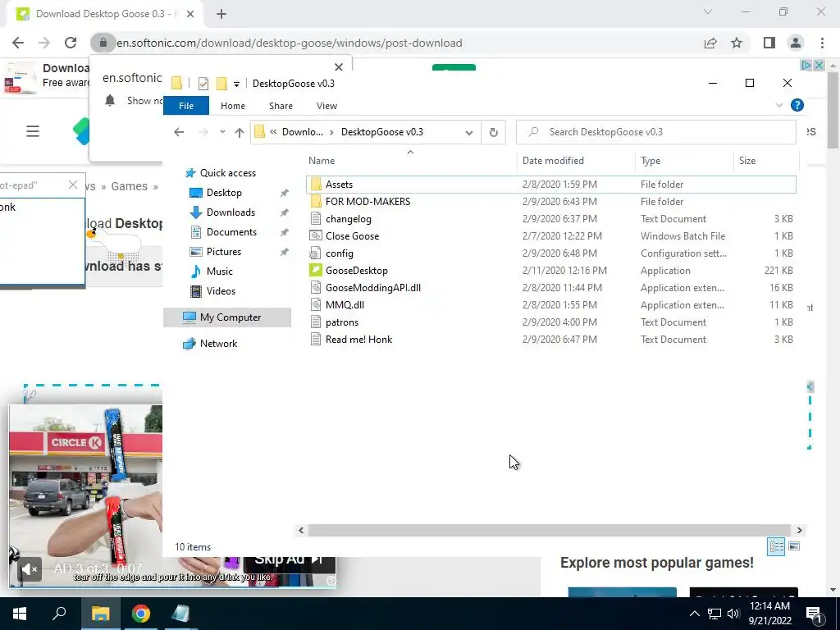840x630 pixels.
Task: Open the FOR MOD-MAKERS folder
Action: pyautogui.click(x=367, y=202)
